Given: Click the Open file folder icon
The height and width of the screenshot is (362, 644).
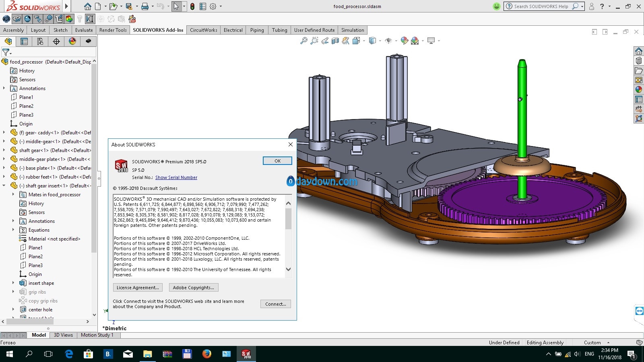Looking at the screenshot, I should [x=113, y=6].
